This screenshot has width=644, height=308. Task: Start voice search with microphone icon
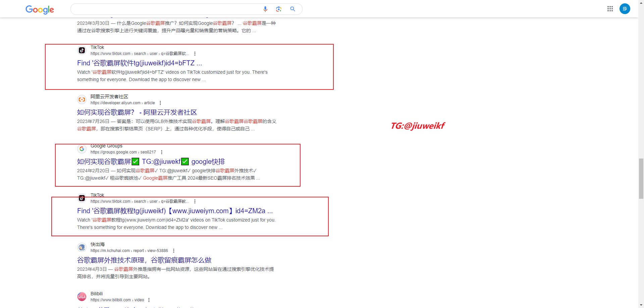265,9
